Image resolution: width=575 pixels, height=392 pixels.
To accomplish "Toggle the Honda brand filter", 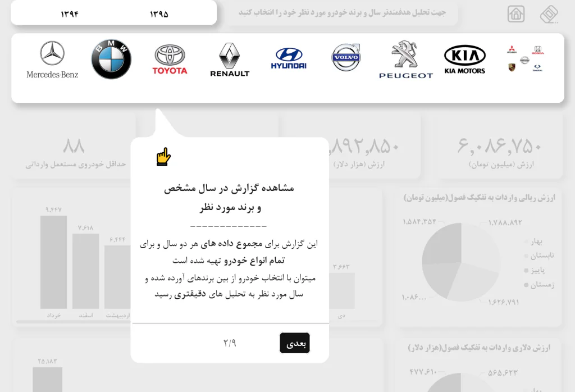I will 538,49.
